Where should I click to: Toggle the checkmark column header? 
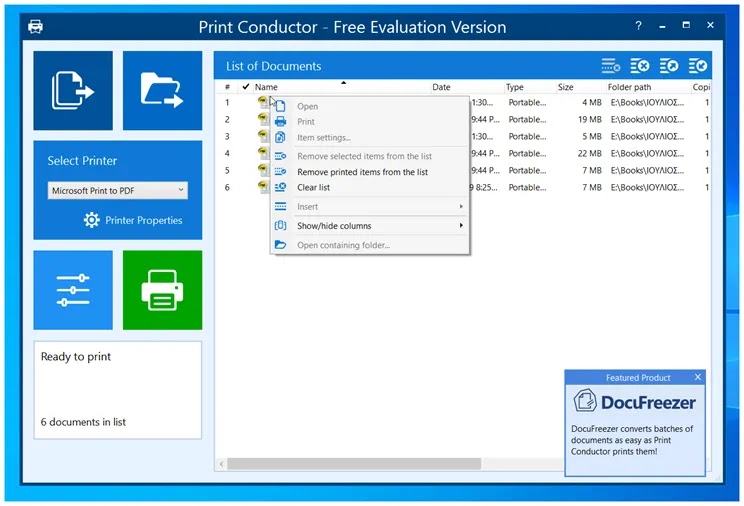coord(245,86)
